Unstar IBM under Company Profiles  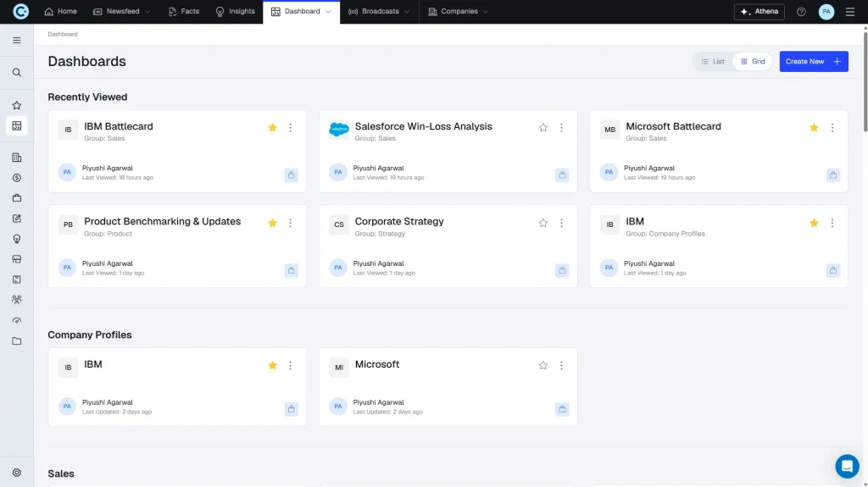pos(272,365)
